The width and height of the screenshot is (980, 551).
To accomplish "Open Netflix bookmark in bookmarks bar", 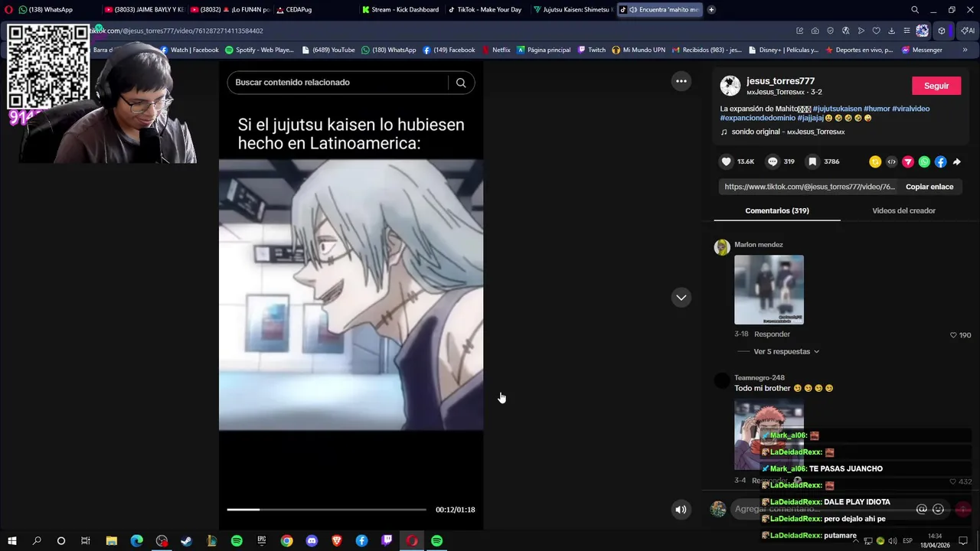I will [496, 50].
